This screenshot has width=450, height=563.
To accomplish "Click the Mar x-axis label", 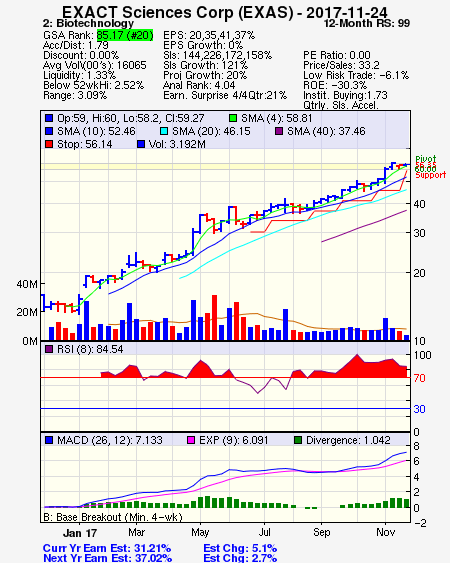I will click(136, 532).
